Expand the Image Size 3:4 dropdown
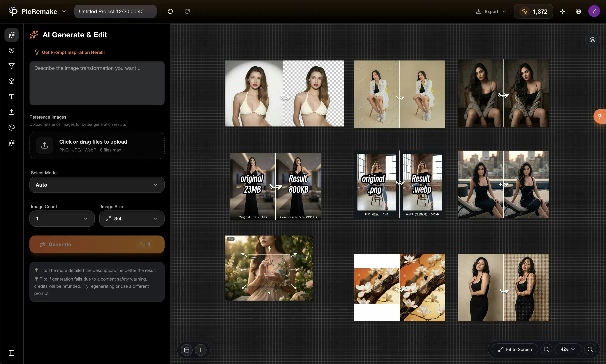This screenshot has width=606, height=364. point(132,219)
